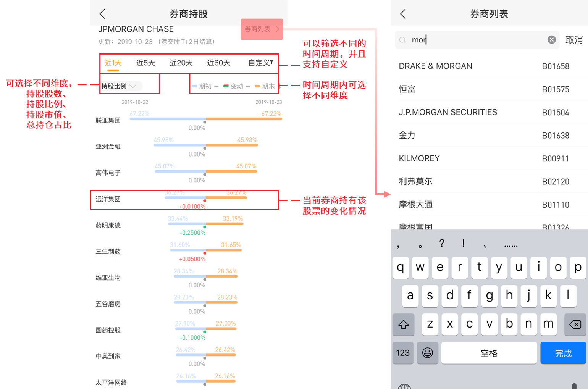The height and width of the screenshot is (389, 588).
Task: Select 恒富 broker row
Action: (489, 89)
